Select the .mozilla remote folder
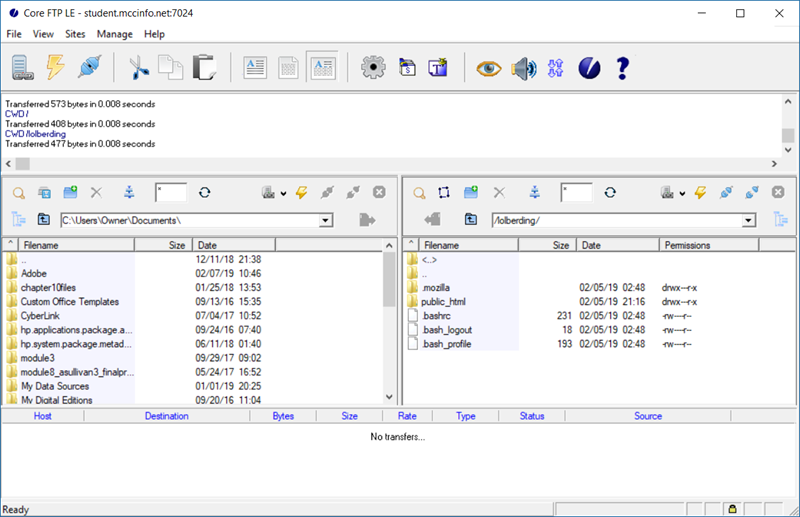The width and height of the screenshot is (800, 517). pyautogui.click(x=436, y=288)
